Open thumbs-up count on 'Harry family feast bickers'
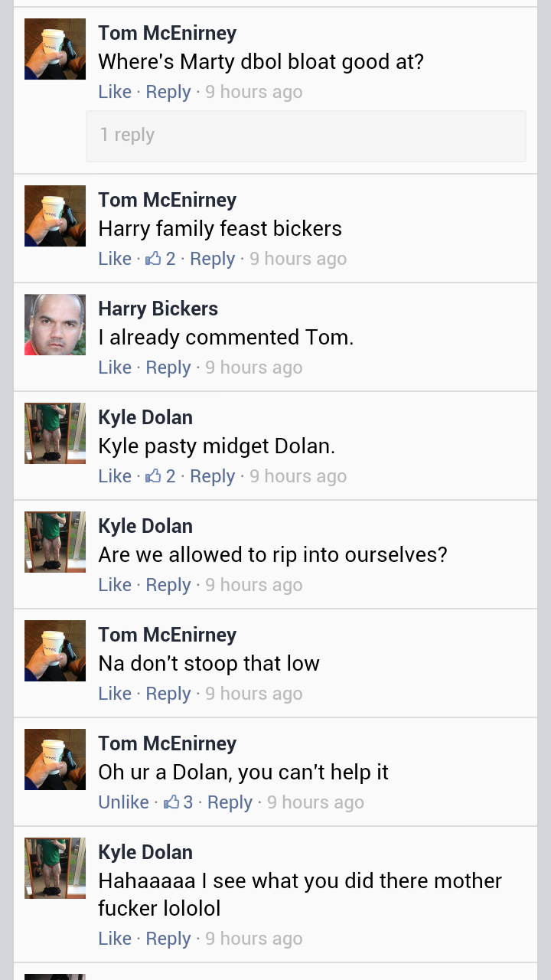The width and height of the screenshot is (551, 980). (161, 259)
